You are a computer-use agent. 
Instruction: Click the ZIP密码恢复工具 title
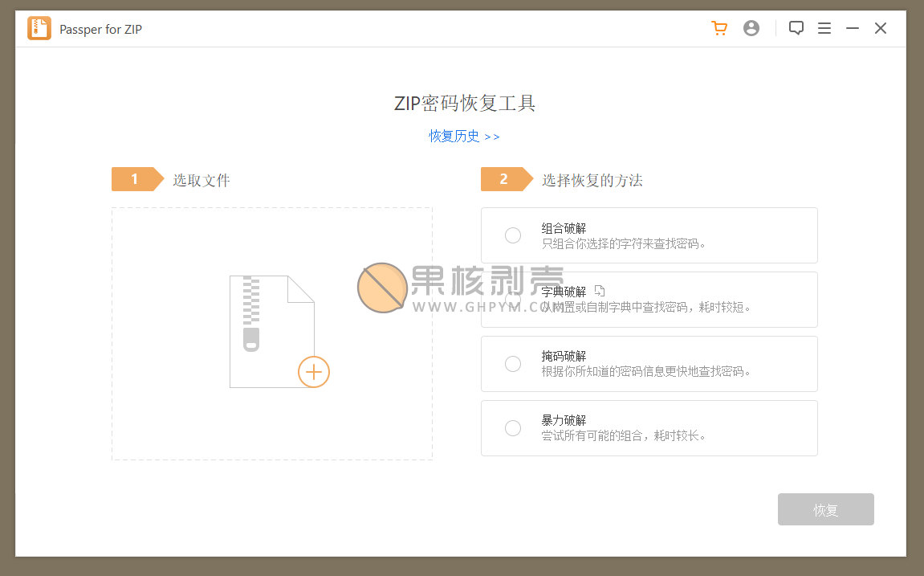464,103
